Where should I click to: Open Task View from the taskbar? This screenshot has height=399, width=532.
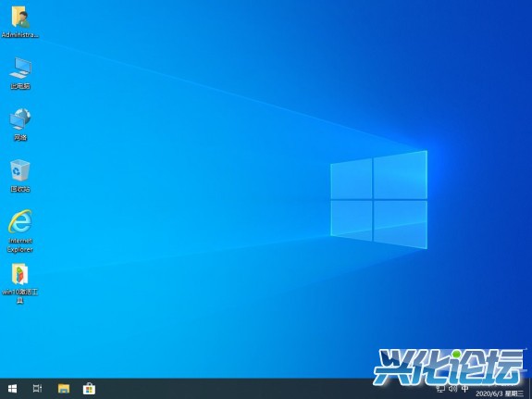37,388
